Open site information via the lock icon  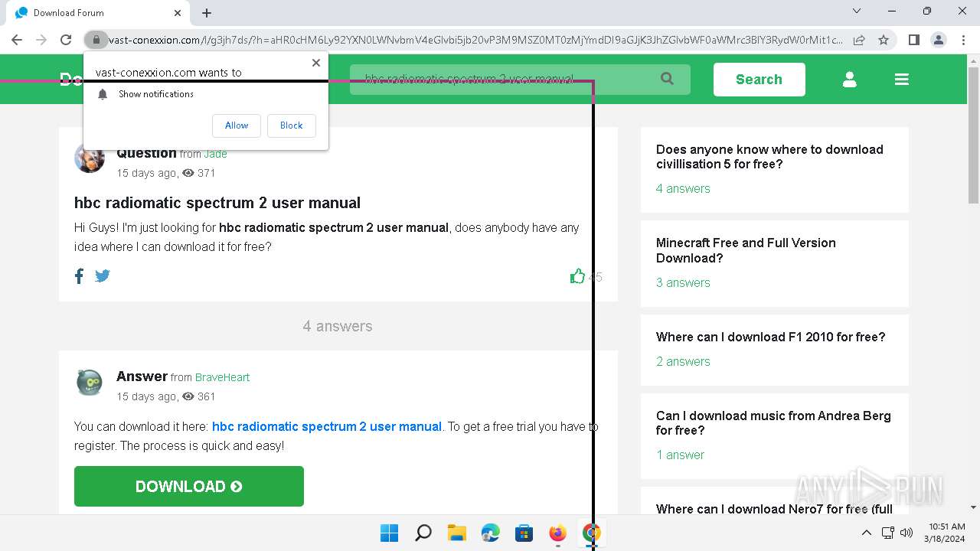tap(95, 40)
